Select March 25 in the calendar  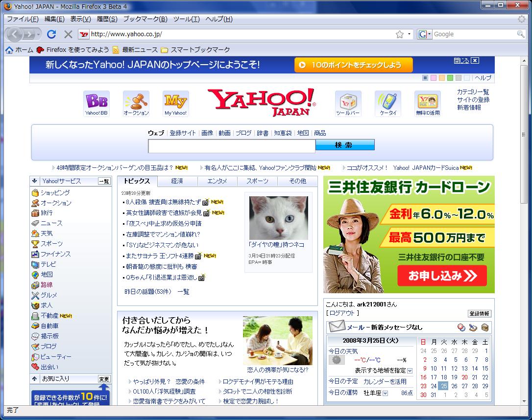444,386
